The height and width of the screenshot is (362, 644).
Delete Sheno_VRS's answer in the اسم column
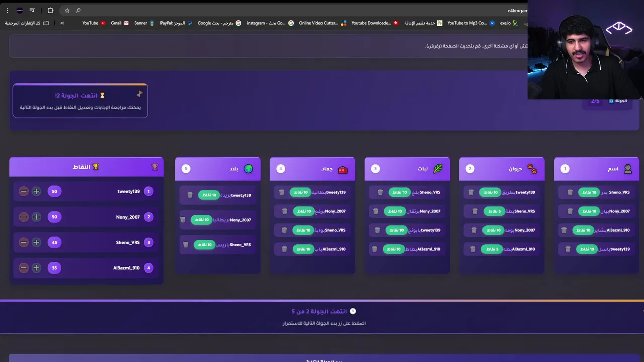click(570, 192)
